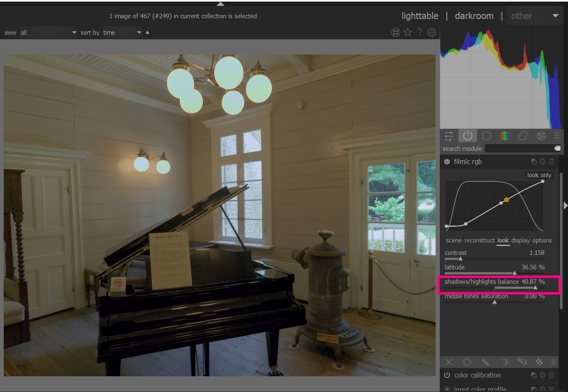The image size is (568, 392).
Task: Toggle the star overlays icon
Action: click(x=408, y=32)
